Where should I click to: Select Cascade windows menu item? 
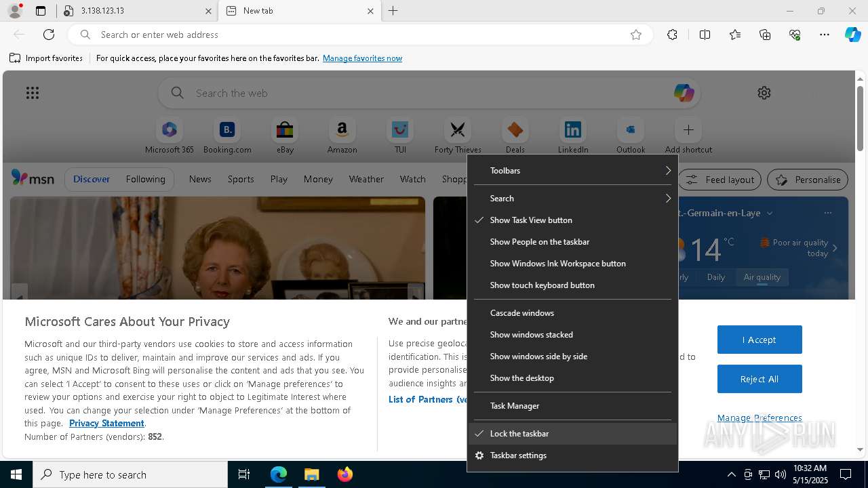click(572, 313)
